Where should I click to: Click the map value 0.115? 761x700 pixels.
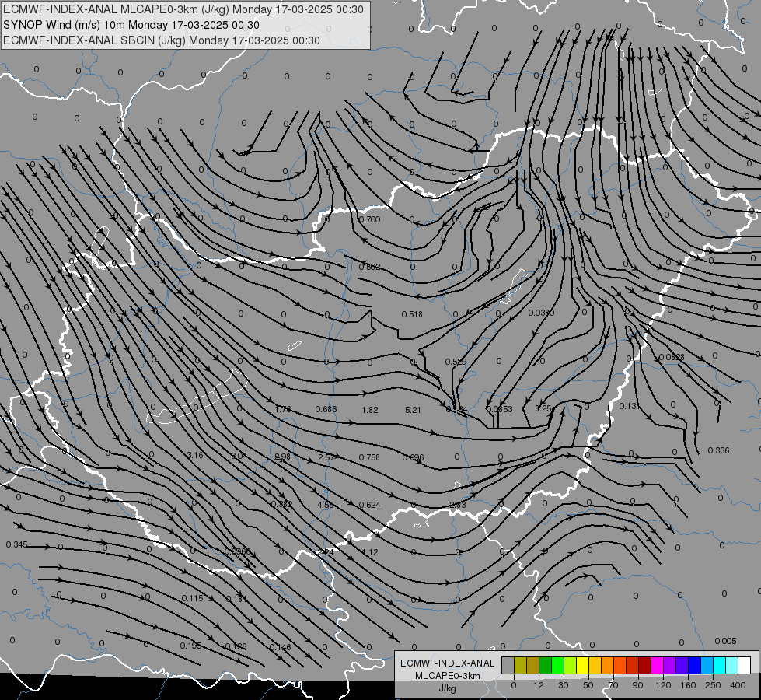pos(192,598)
